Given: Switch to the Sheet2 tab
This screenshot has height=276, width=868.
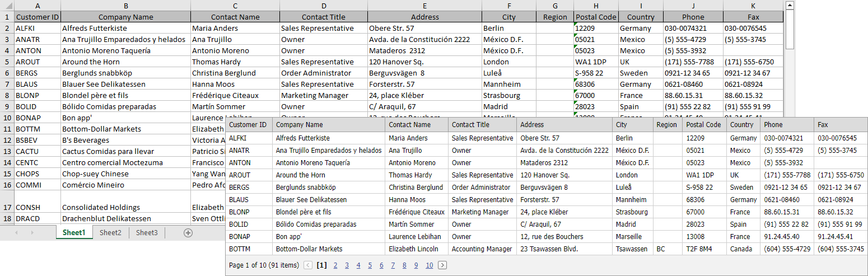Looking at the screenshot, I should pyautogui.click(x=110, y=233).
